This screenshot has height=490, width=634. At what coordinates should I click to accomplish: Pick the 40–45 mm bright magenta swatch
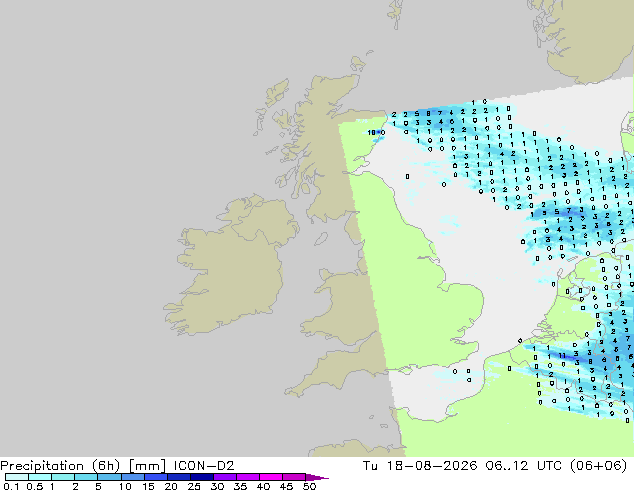(x=270, y=477)
